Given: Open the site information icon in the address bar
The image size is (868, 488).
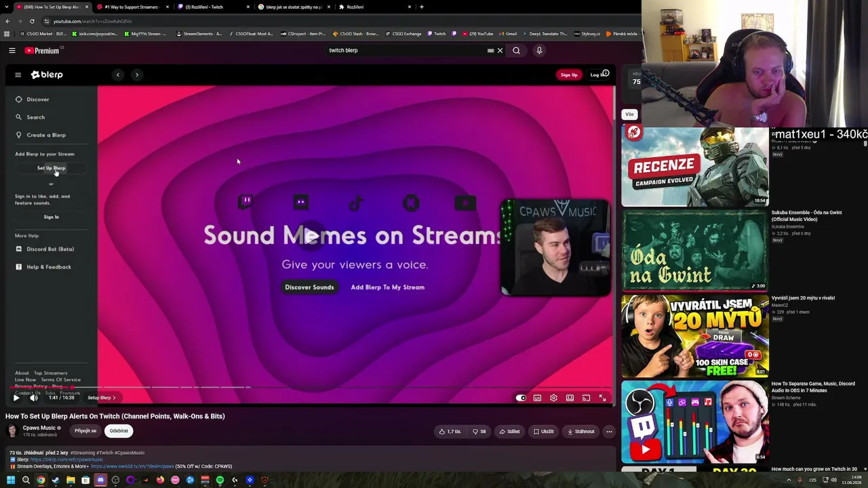Looking at the screenshot, I should tap(46, 21).
